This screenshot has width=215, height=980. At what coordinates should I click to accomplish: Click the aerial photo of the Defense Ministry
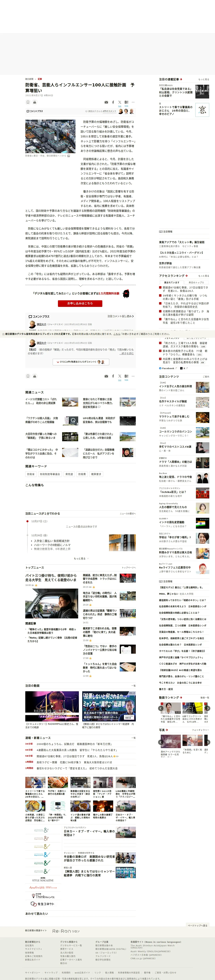click(51, 136)
